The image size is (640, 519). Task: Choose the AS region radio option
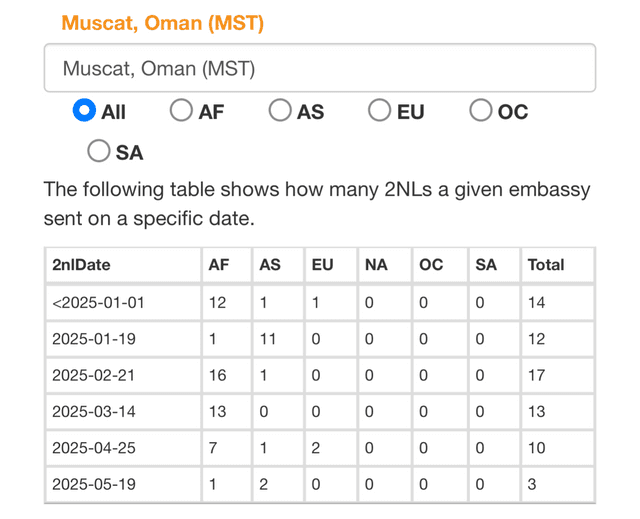(280, 110)
